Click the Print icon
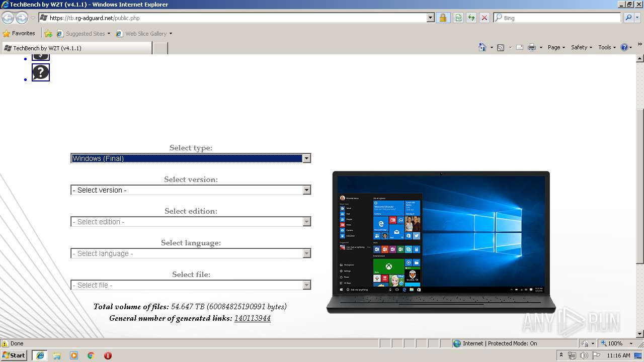Screen dimensions: 644x362 pos(532,47)
